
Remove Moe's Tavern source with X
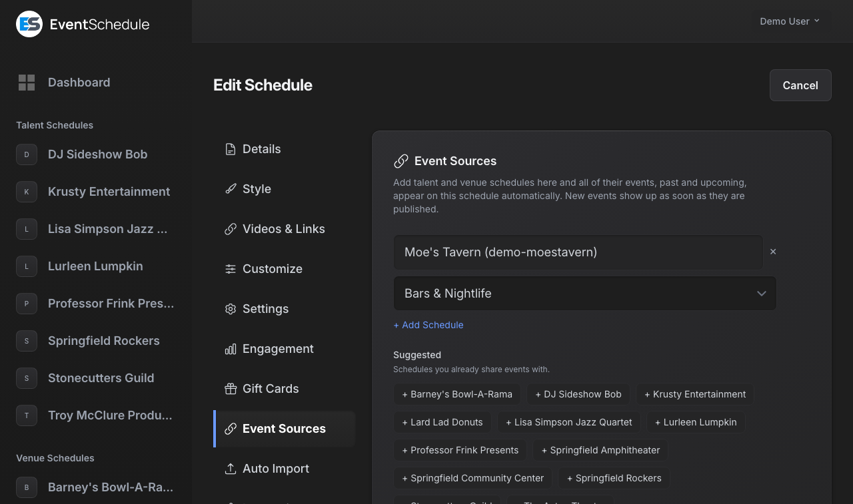[x=773, y=252]
